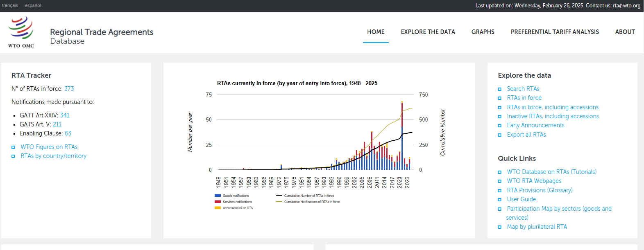Image resolution: width=644 pixels, height=250 pixels.
Task: Go to EXPLORE THE DATA menu
Action: (x=428, y=32)
